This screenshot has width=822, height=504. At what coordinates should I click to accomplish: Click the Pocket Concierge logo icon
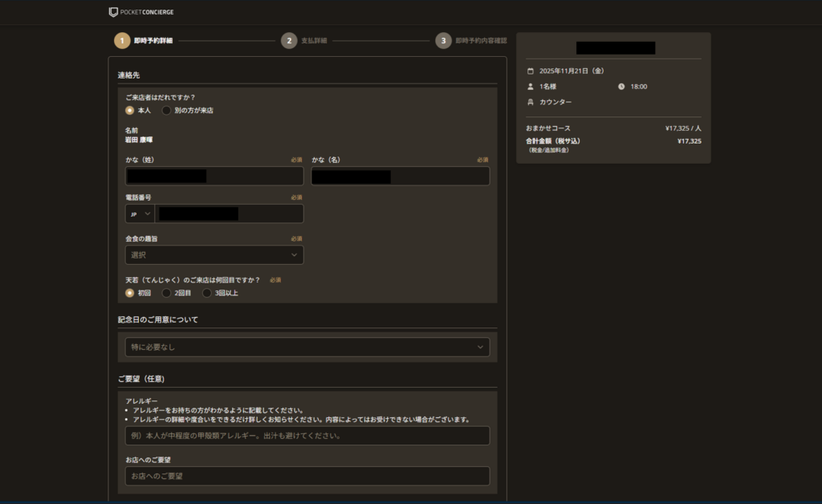(x=113, y=12)
